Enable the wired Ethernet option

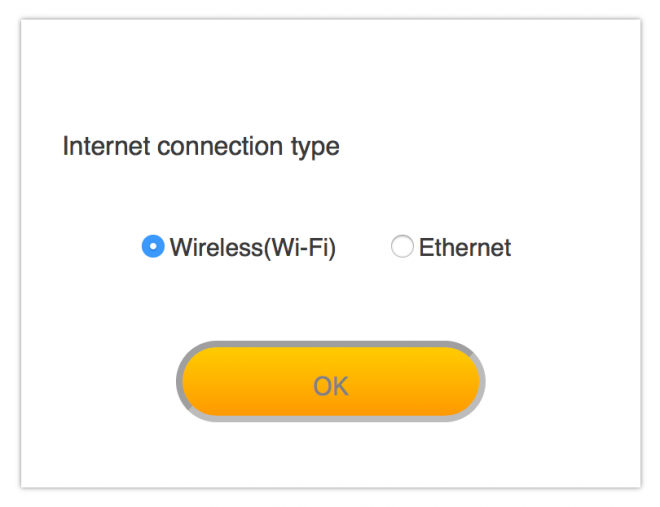[x=402, y=247]
